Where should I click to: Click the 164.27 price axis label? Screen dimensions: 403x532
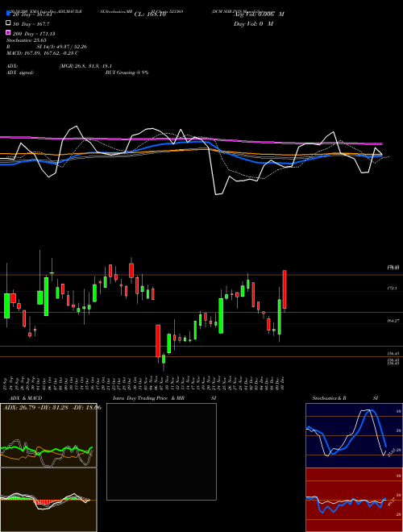click(x=393, y=321)
